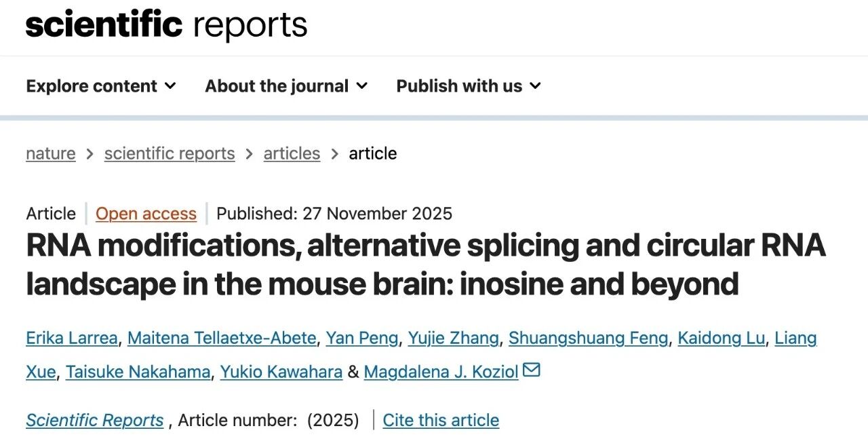This screenshot has height=439, width=868.
Task: Open author Erika Larrea's details
Action: point(71,338)
